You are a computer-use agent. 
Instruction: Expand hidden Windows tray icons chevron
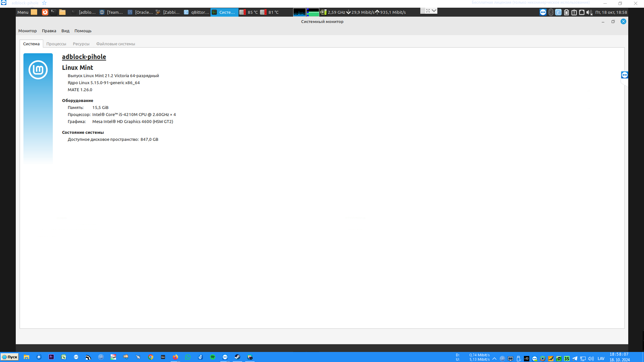tap(494, 358)
